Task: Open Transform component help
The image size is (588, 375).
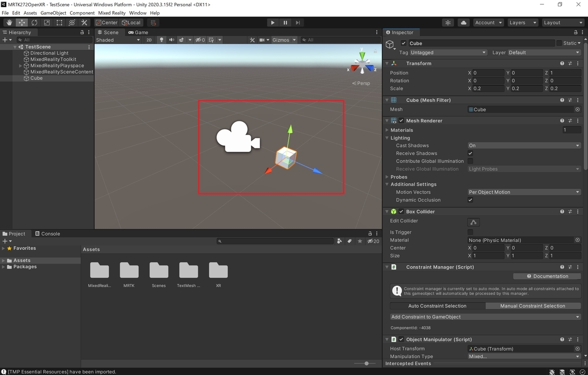Action: pos(562,64)
